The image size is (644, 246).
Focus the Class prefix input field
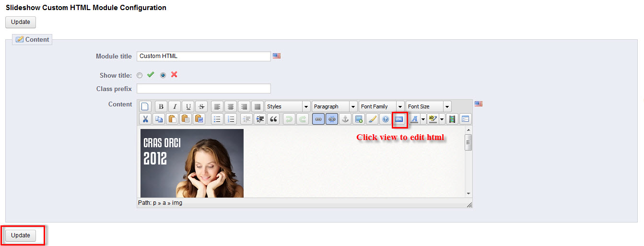pyautogui.click(x=204, y=89)
